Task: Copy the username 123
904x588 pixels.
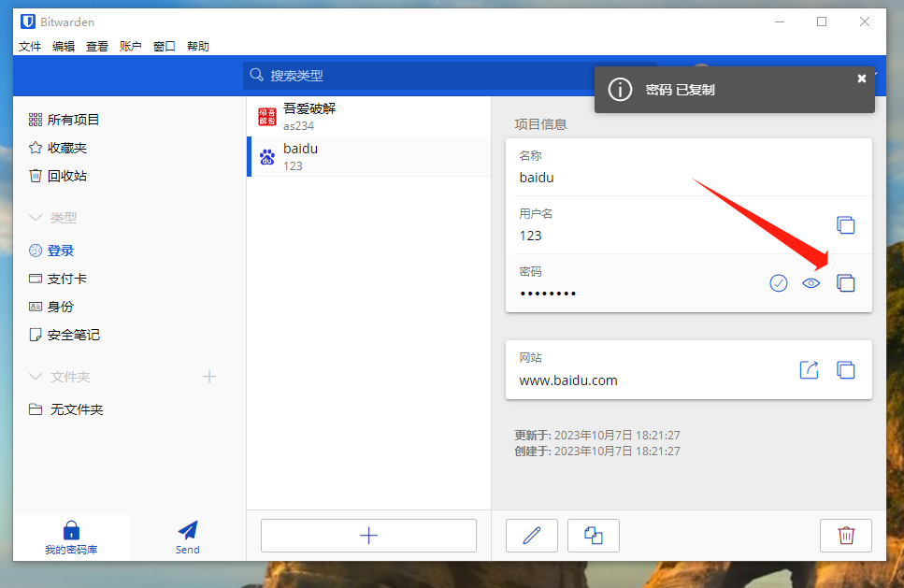Action: click(x=845, y=224)
